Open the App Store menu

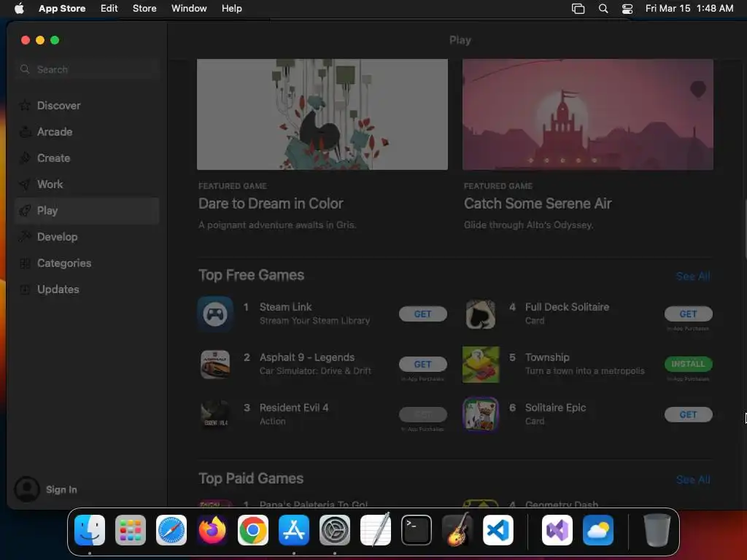point(62,8)
